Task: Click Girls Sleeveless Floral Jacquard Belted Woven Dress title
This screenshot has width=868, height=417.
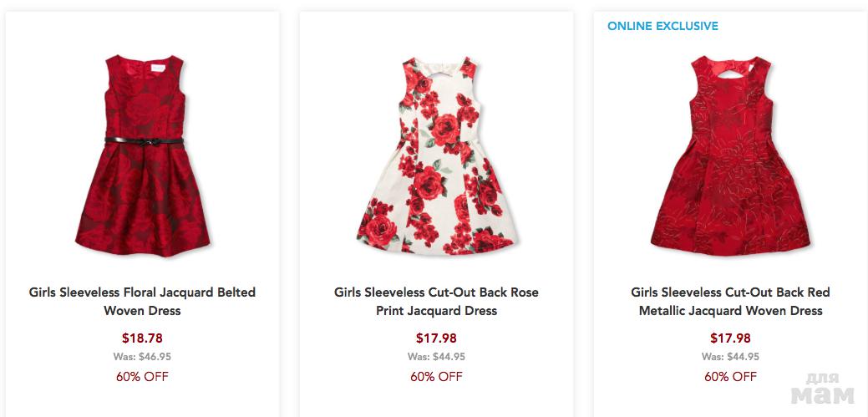Action: 142,302
